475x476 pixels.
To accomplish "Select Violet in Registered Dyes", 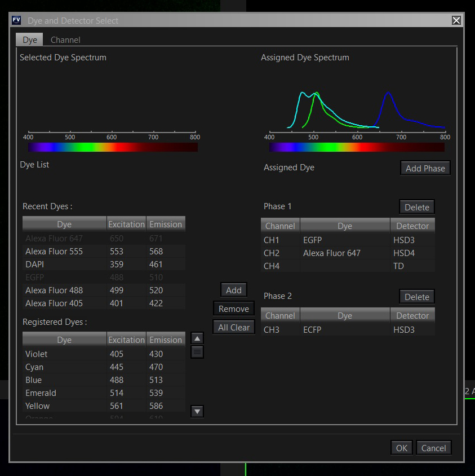I will pos(104,354).
